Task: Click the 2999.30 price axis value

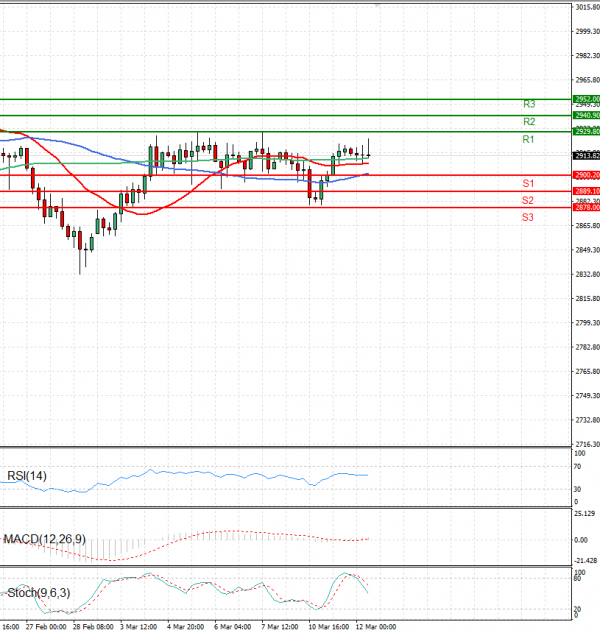Action: pos(587,31)
